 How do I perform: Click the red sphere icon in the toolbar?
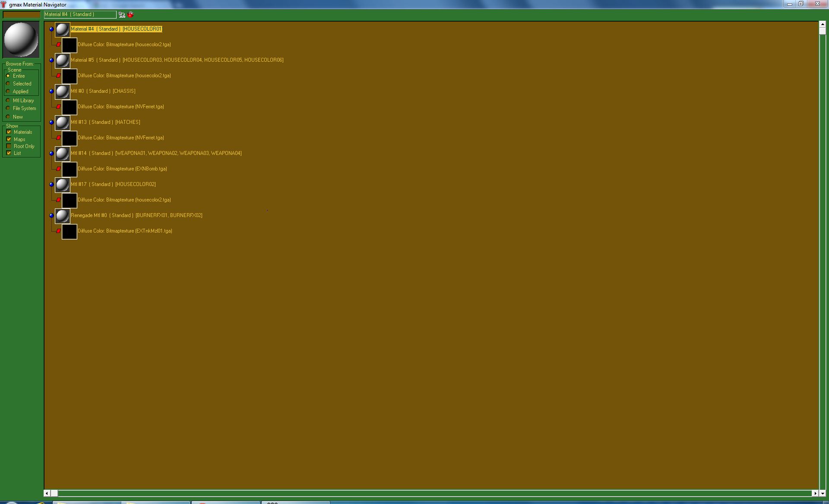pos(130,15)
